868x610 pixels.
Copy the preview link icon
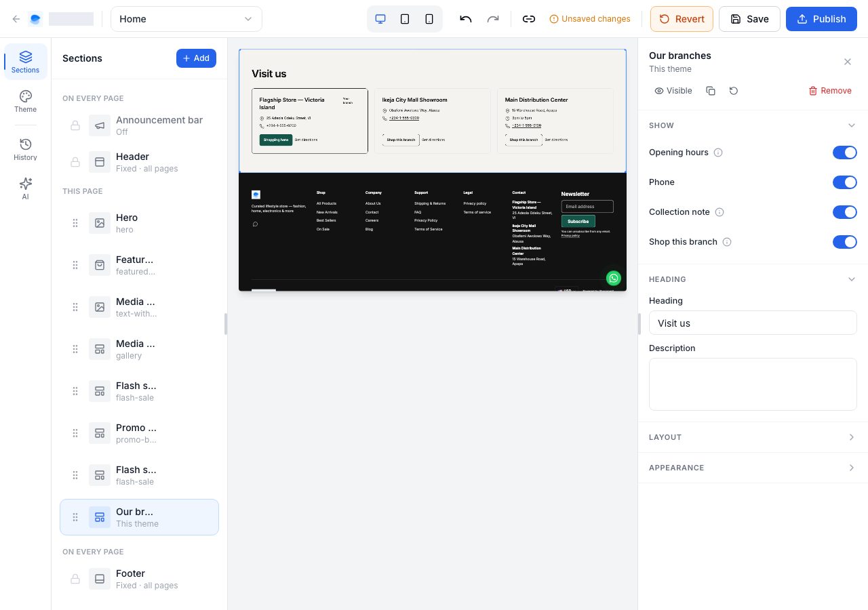click(x=529, y=19)
